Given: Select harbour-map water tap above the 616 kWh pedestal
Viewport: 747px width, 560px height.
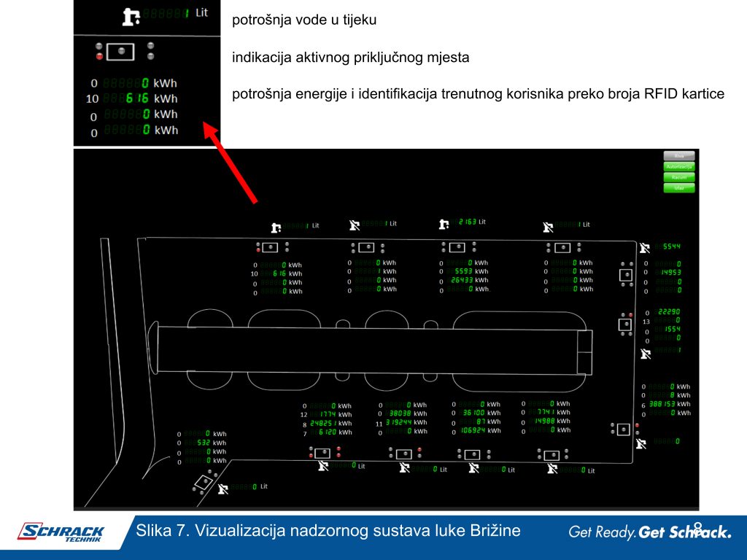Looking at the screenshot, I should click(276, 227).
